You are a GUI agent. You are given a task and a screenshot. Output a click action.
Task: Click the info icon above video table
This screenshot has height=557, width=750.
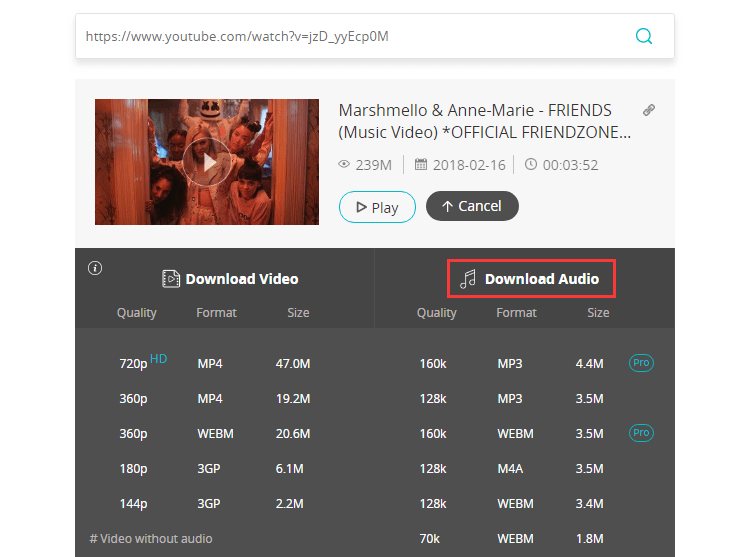(95, 268)
